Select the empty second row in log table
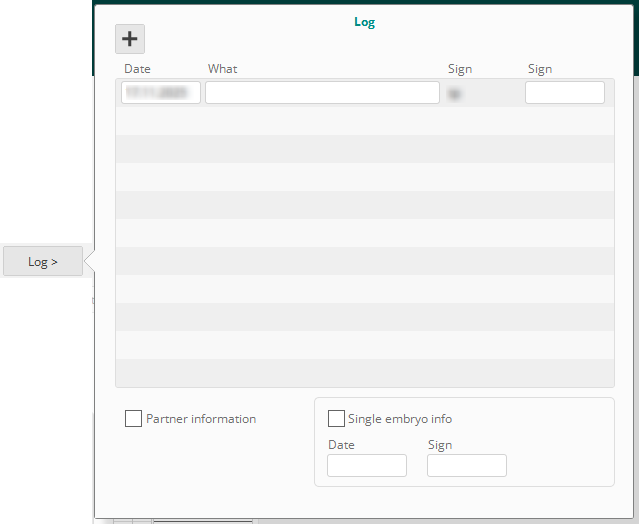 pos(364,121)
